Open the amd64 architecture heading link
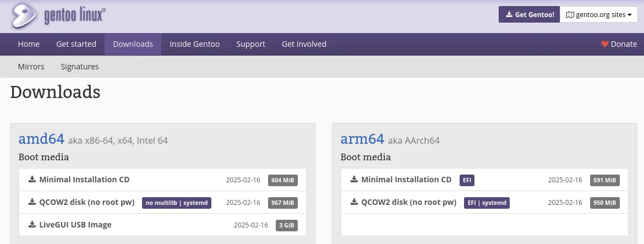The image size is (644, 244). point(41,139)
